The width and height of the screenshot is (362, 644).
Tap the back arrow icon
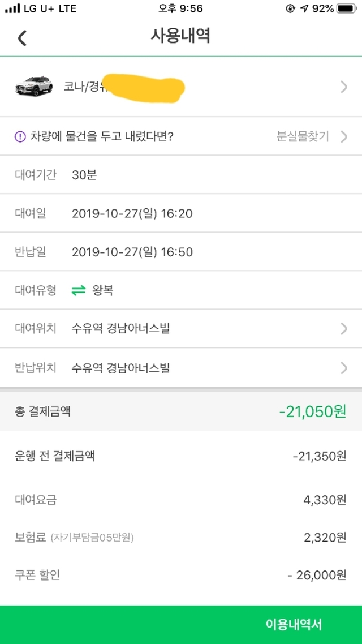(22, 38)
